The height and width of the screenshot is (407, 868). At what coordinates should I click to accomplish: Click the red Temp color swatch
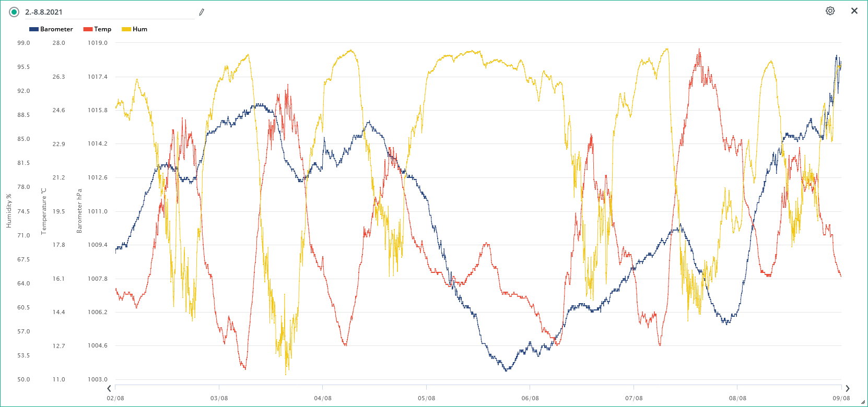coord(88,29)
